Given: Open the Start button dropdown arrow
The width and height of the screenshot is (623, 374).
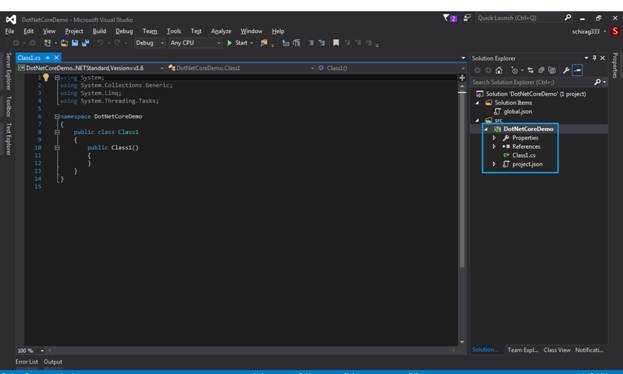Looking at the screenshot, I should click(x=252, y=43).
